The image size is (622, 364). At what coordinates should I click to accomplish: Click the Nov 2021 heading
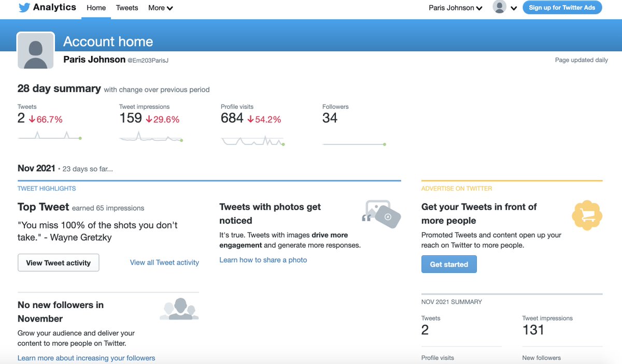36,168
